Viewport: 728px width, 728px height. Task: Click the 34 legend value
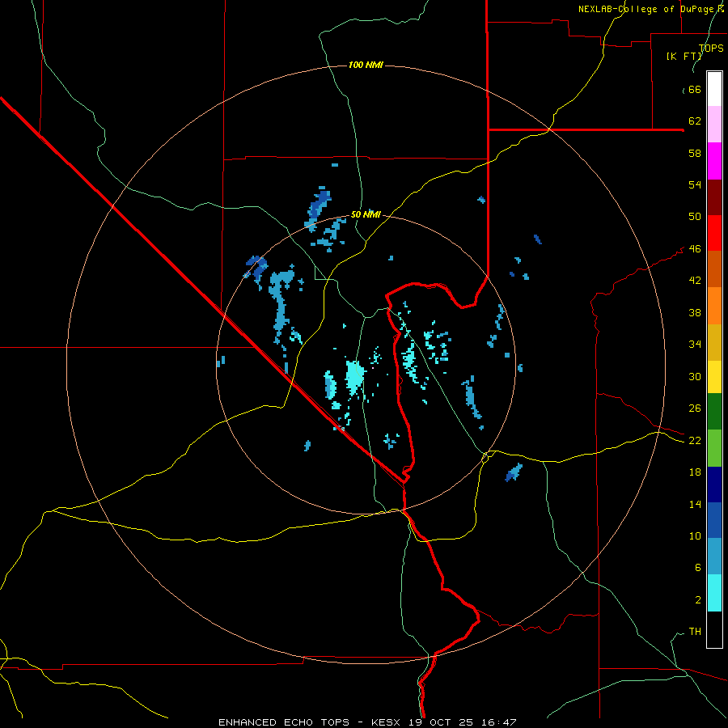[695, 345]
